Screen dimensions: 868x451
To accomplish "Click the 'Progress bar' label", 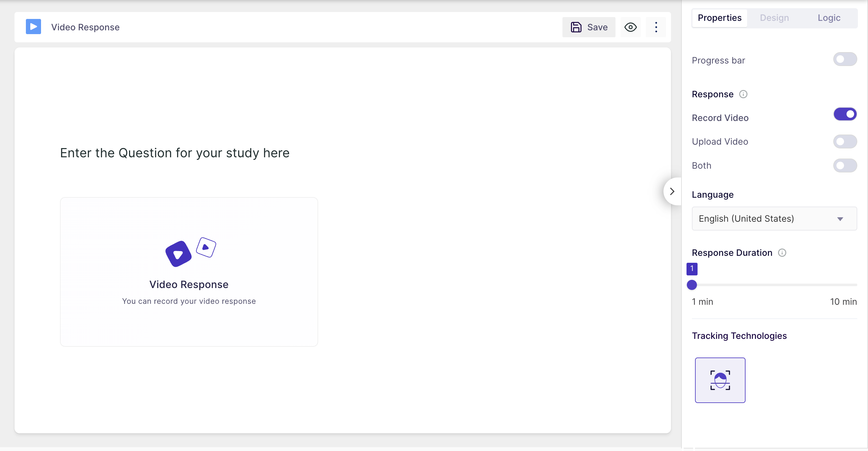I will tap(718, 60).
